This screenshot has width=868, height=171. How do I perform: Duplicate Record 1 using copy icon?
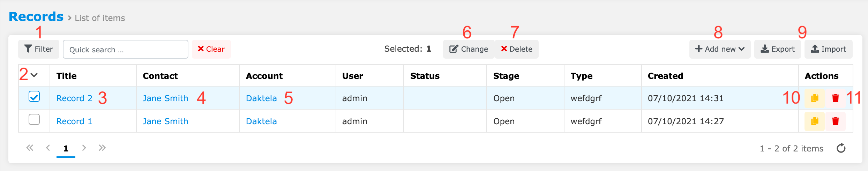click(x=814, y=121)
